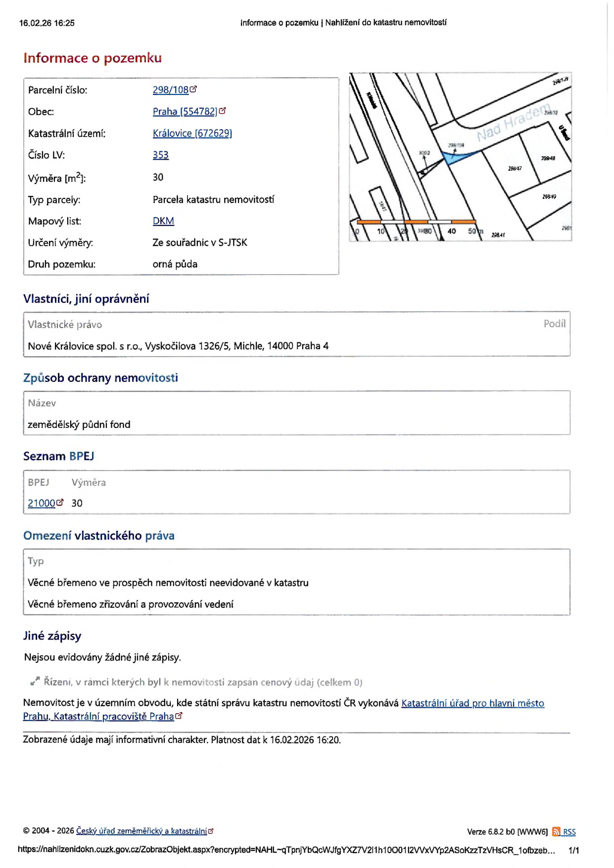Open DKM map sheet link

point(163,221)
